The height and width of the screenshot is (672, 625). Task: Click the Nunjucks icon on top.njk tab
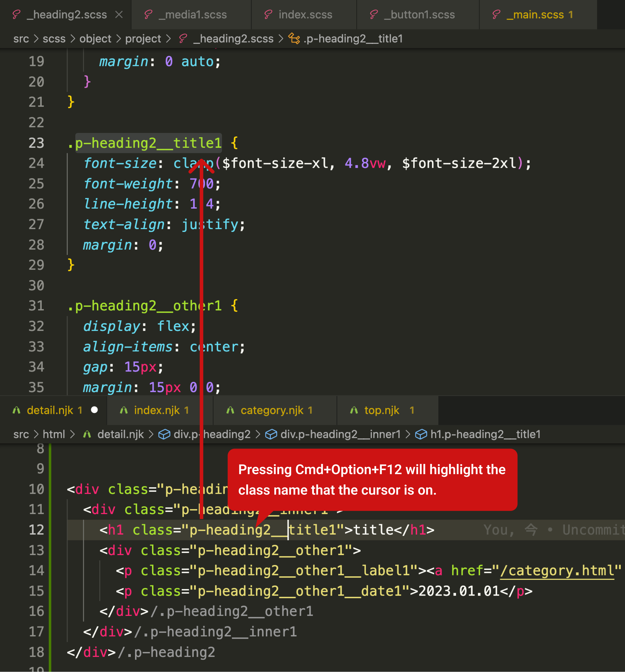tap(354, 410)
